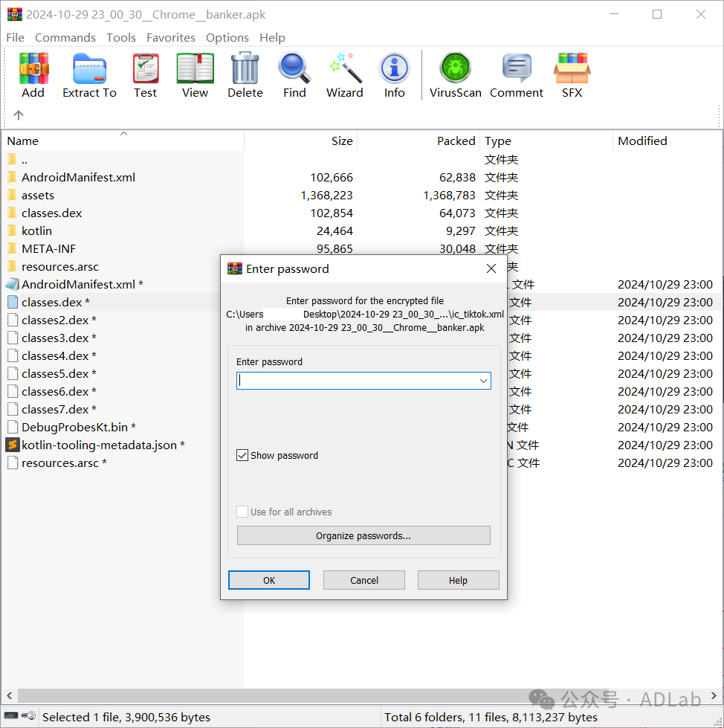Click the Organize passwords button

click(363, 535)
